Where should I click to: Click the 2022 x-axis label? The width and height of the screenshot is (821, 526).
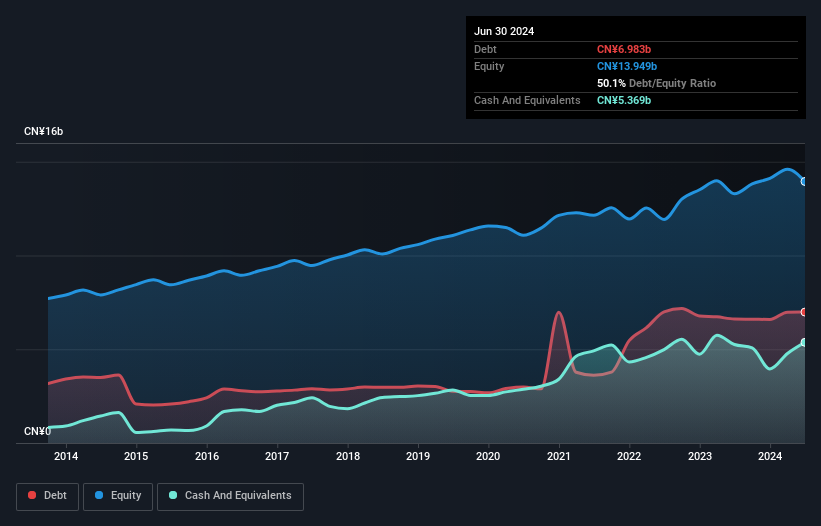(629, 456)
